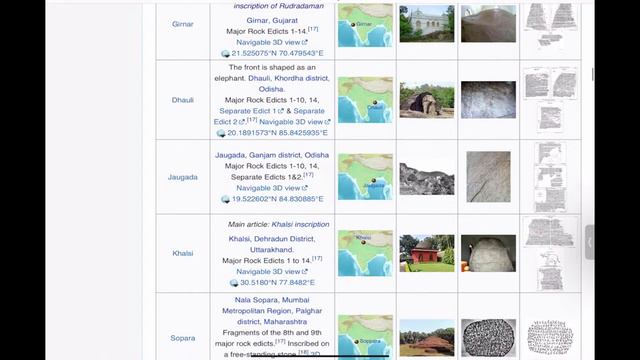Open the Khalsi edict rubbing image

click(x=550, y=253)
